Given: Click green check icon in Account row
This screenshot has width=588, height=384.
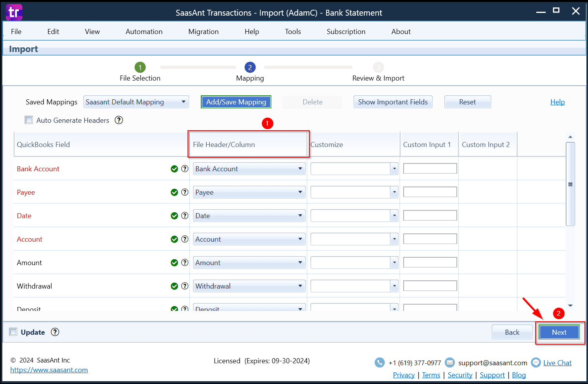Looking at the screenshot, I should [x=175, y=239].
